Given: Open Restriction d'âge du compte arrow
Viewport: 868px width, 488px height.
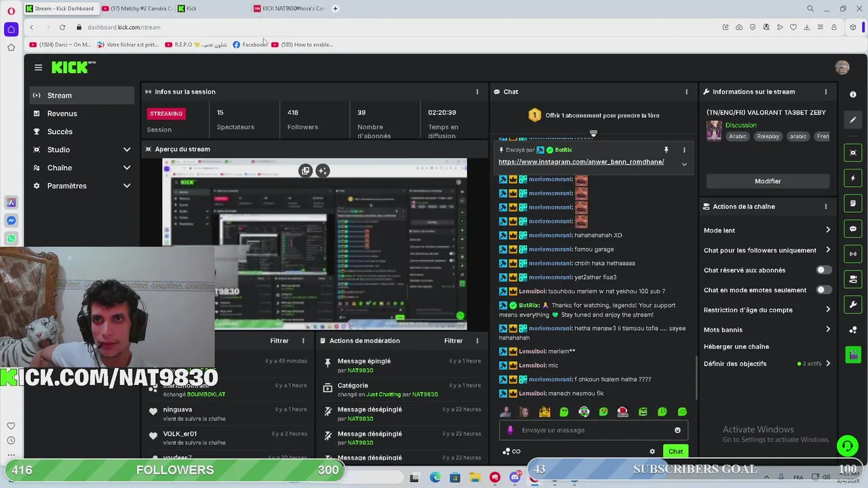Looking at the screenshot, I should click(x=827, y=310).
